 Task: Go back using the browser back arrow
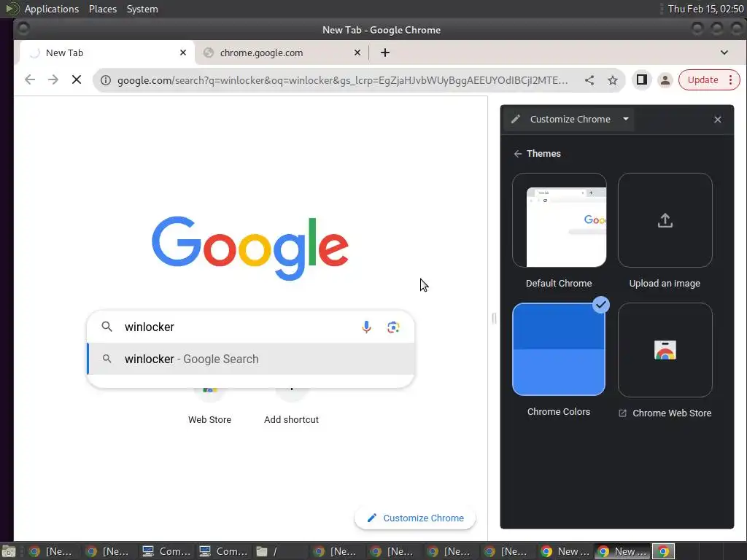29,80
